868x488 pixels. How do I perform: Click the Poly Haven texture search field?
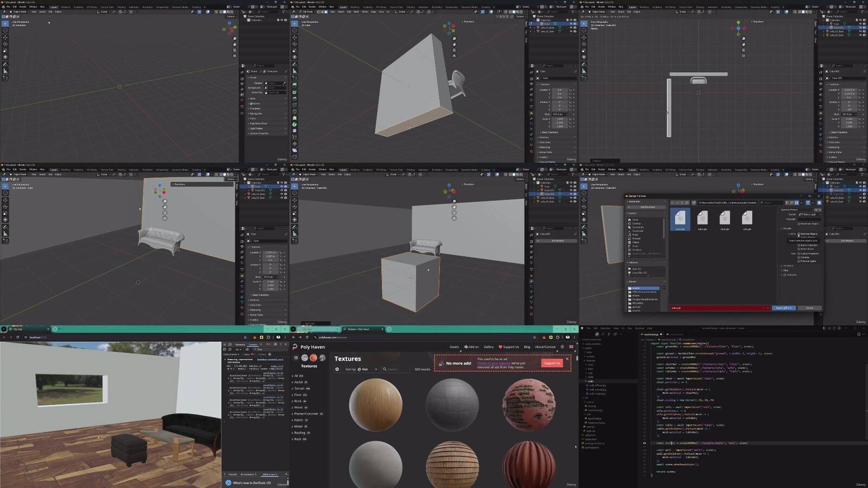coord(396,369)
